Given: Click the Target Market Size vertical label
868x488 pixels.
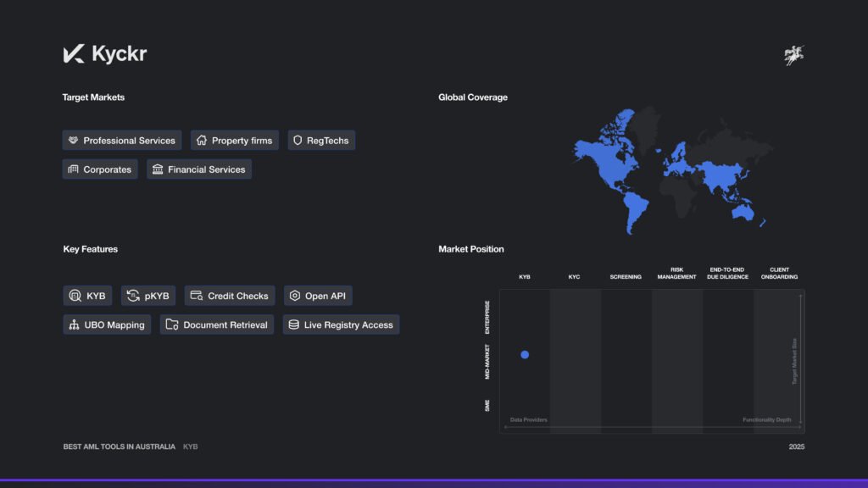Looking at the screenshot, I should pos(794,361).
